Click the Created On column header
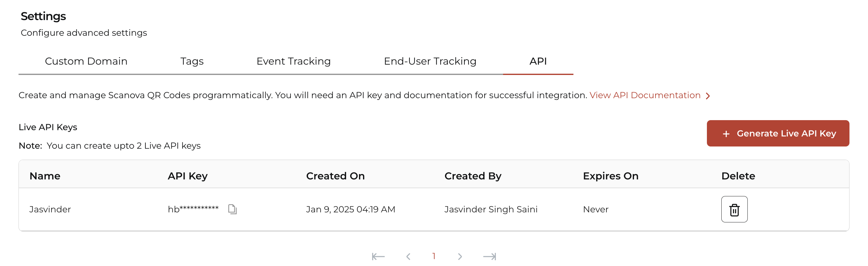This screenshot has height=266, width=868. tap(335, 176)
